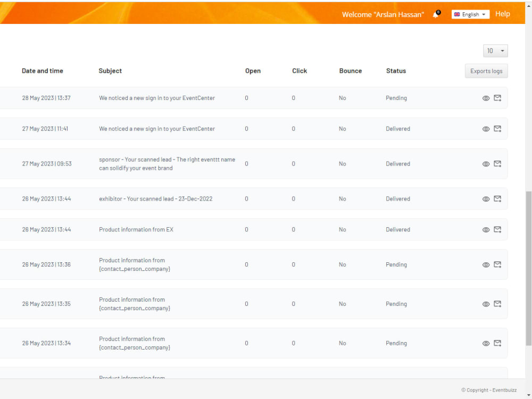Resend the exhibitor scanned lead email
The height and width of the screenshot is (399, 532).
coord(497,199)
